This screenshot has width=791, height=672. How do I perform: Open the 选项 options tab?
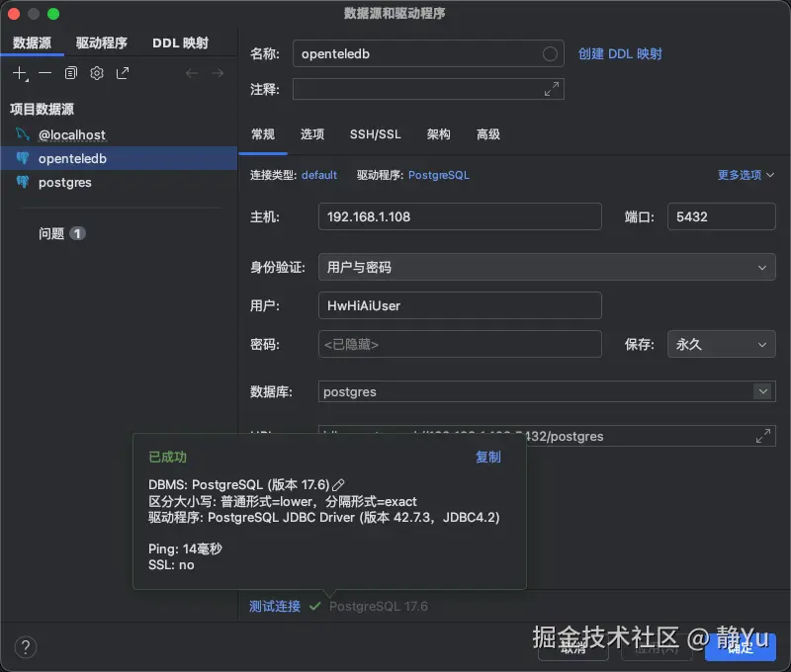[x=312, y=134]
